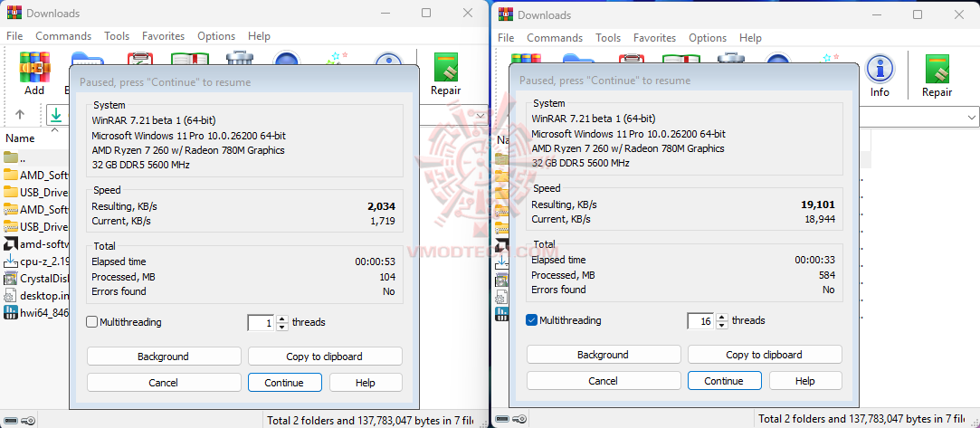This screenshot has width=980, height=428.
Task: Click Help button in right benchmark dialog
Action: tap(805, 381)
